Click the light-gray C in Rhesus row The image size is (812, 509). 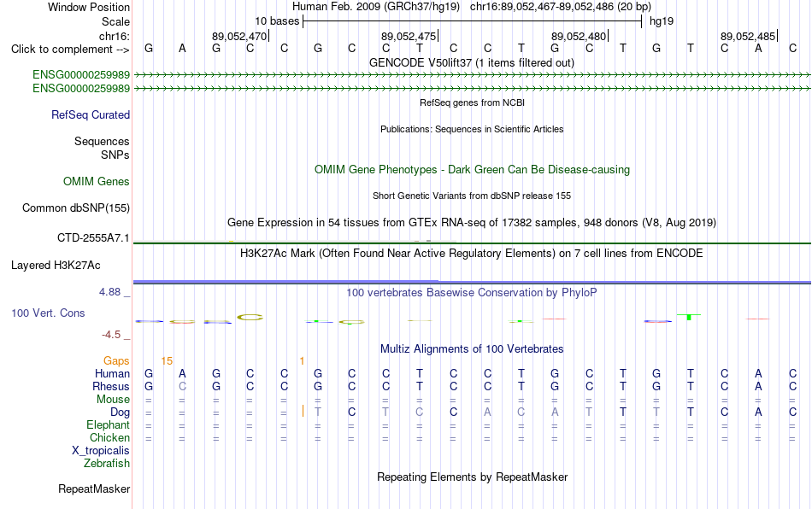pos(182,386)
